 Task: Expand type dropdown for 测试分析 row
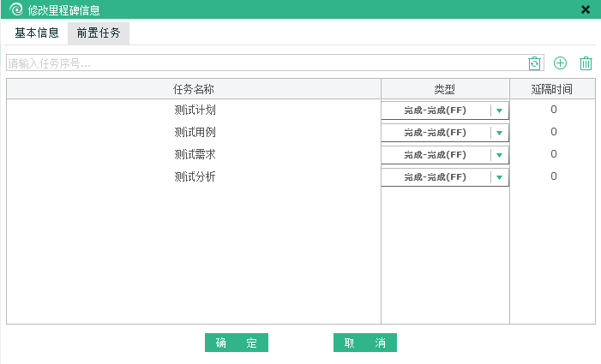coord(500,177)
